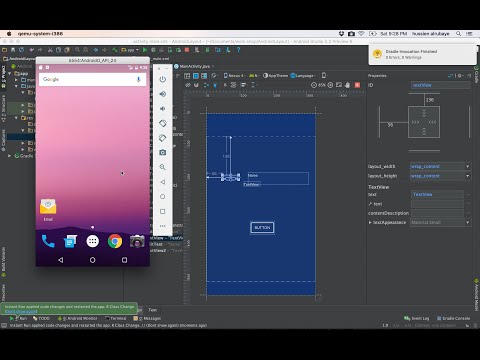The height and width of the screenshot is (360, 480).
Task: Rotate emulator left icon
Action: 163,123
